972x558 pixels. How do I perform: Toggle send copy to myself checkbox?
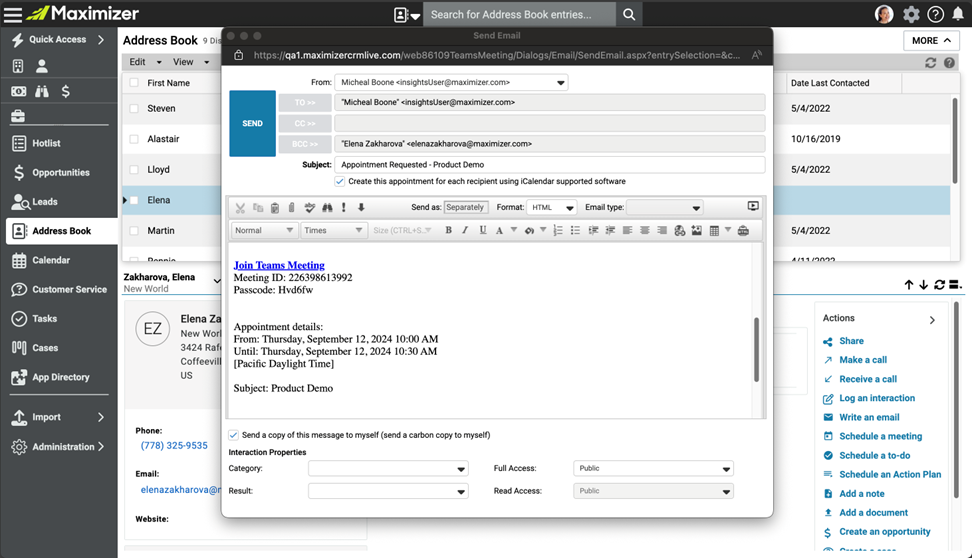(234, 435)
